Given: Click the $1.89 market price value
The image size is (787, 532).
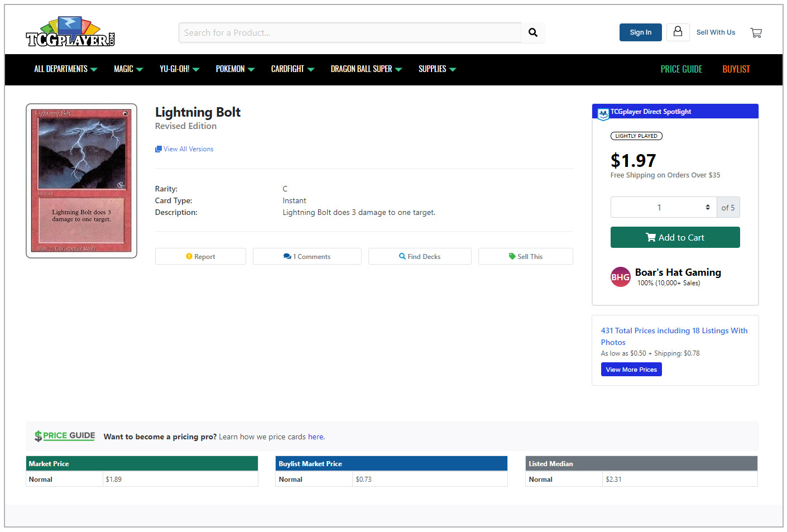Looking at the screenshot, I should (x=113, y=480).
